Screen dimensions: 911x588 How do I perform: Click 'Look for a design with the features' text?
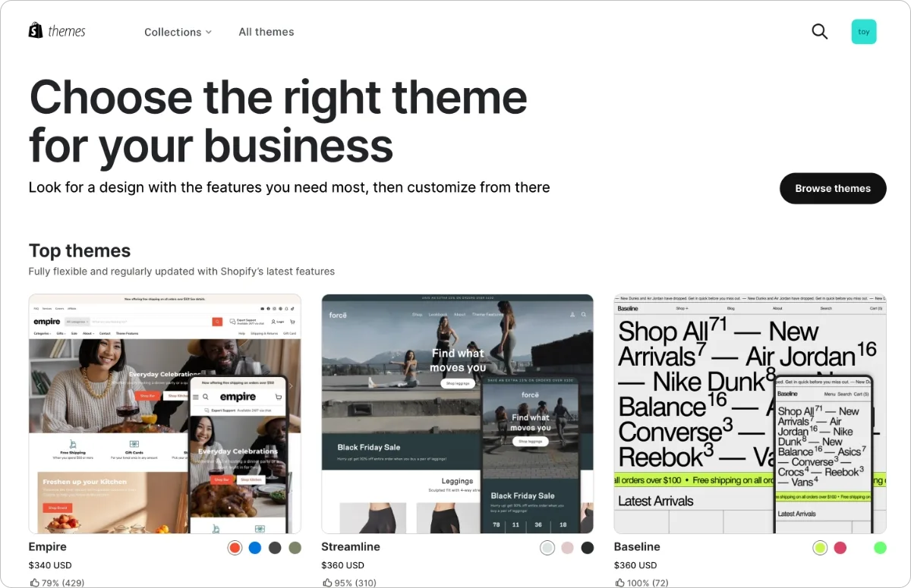point(289,187)
